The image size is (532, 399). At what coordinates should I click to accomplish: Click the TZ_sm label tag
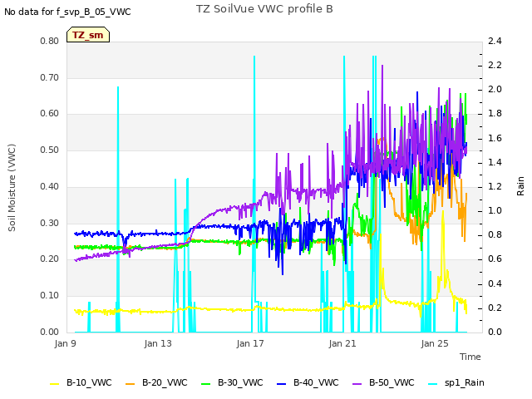click(88, 35)
